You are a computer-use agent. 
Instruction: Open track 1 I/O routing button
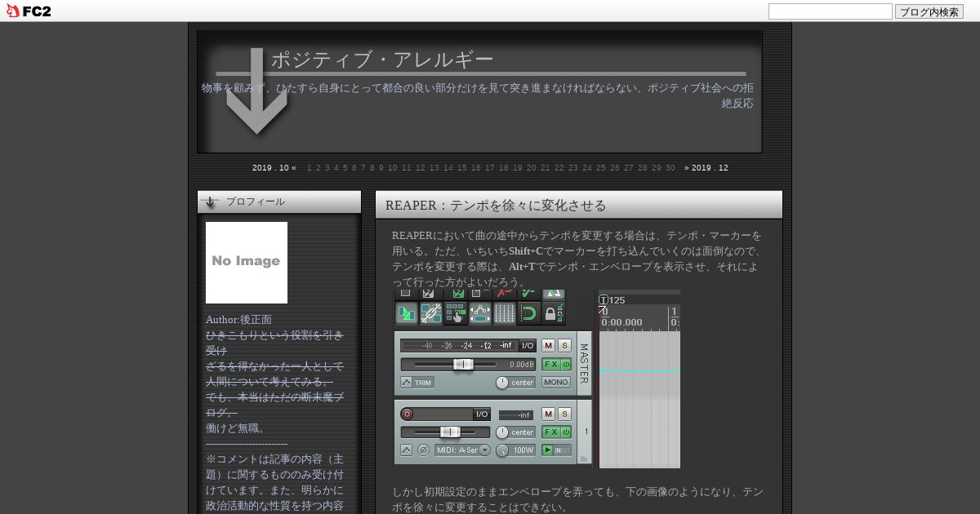[x=482, y=414]
